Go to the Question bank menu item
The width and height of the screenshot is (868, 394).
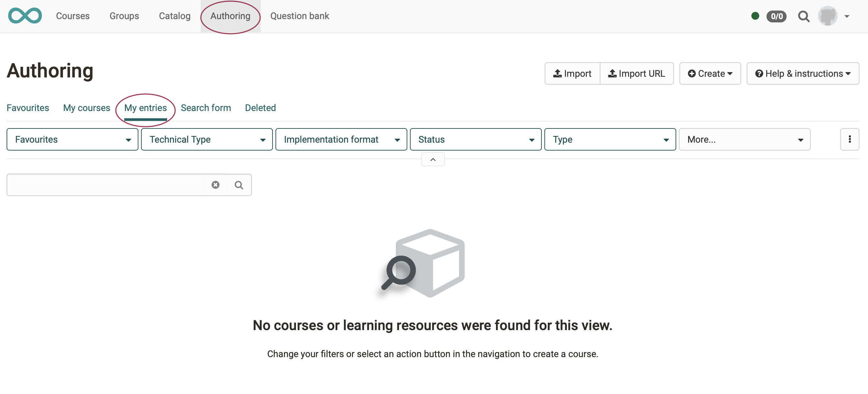click(x=299, y=16)
